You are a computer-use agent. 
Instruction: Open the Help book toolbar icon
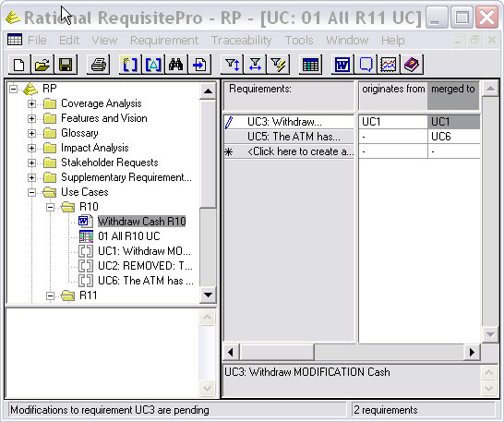coord(412,65)
